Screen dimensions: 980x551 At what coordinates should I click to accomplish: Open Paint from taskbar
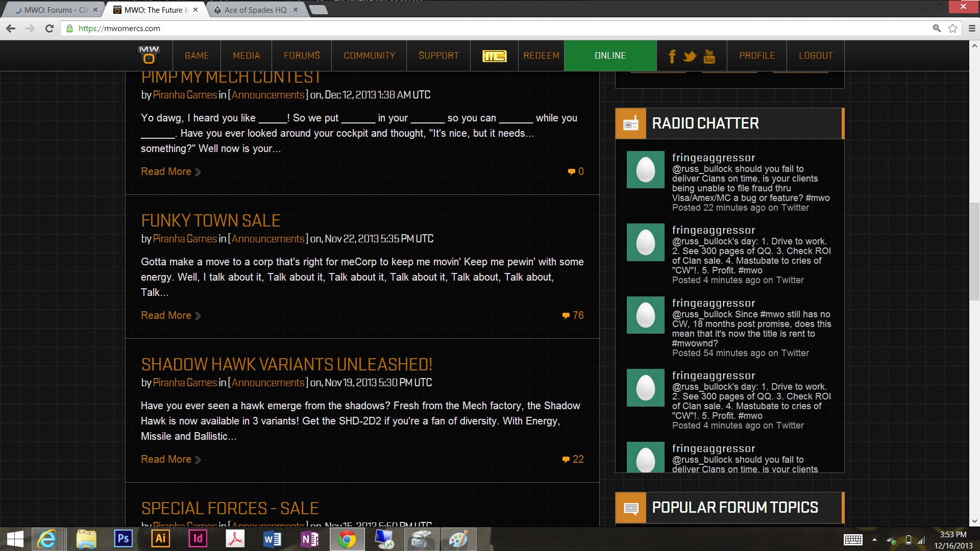click(x=458, y=539)
